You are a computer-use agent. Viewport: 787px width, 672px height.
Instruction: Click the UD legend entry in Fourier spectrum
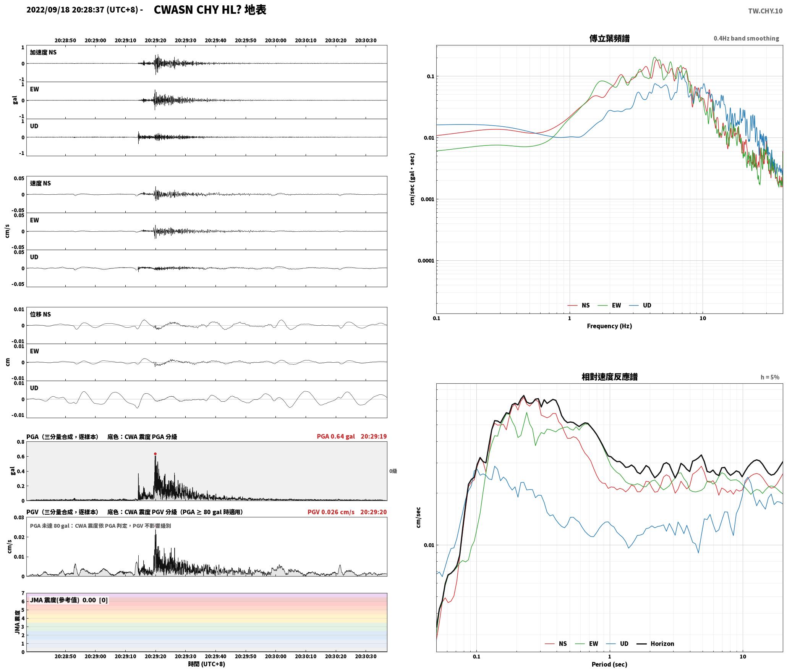pyautogui.click(x=640, y=305)
